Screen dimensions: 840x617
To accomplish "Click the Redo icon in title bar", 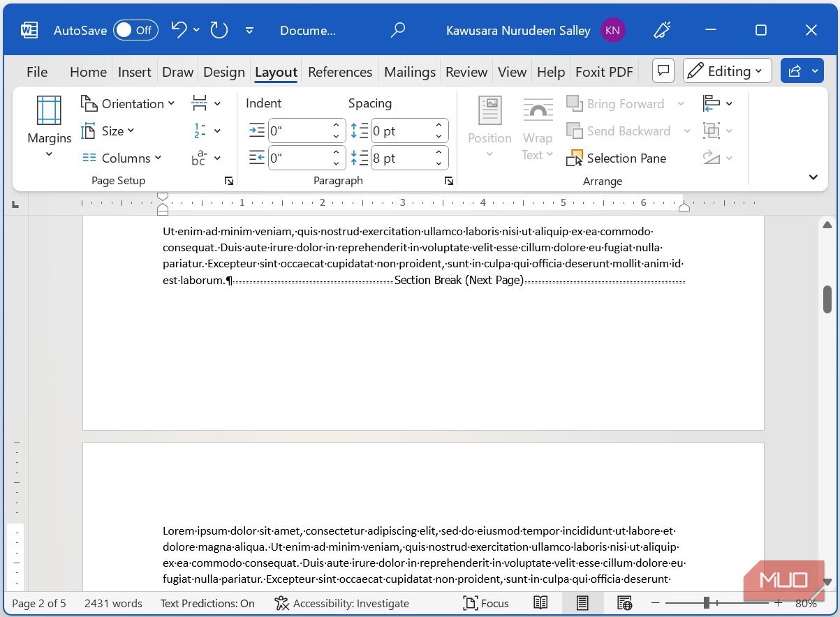I will (219, 30).
